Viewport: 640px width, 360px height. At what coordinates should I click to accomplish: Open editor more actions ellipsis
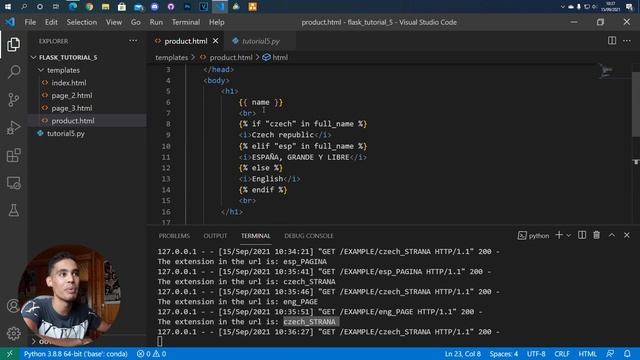pos(627,40)
